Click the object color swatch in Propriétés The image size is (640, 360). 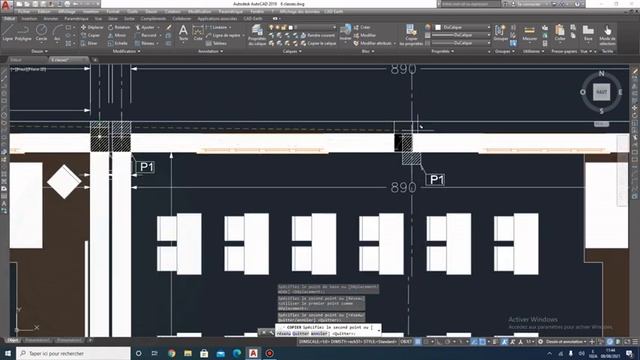click(438, 27)
